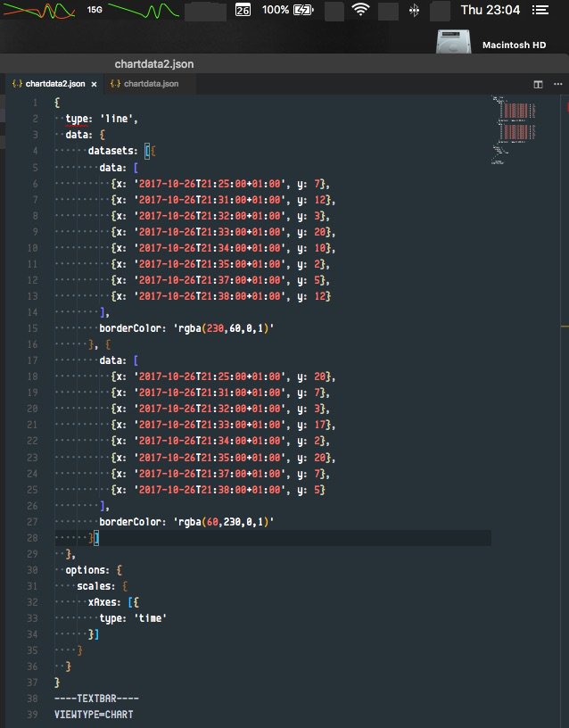Click the opening bracket after datasets
The width and height of the screenshot is (569, 728).
[147, 151]
